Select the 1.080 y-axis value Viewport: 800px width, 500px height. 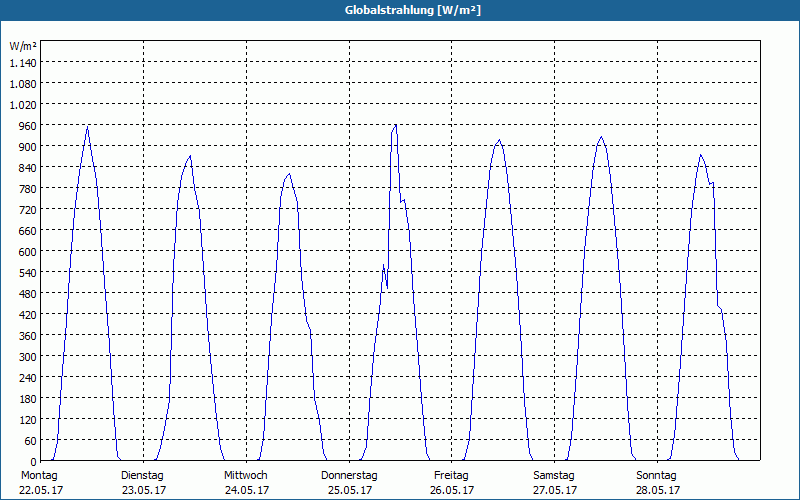click(x=23, y=84)
